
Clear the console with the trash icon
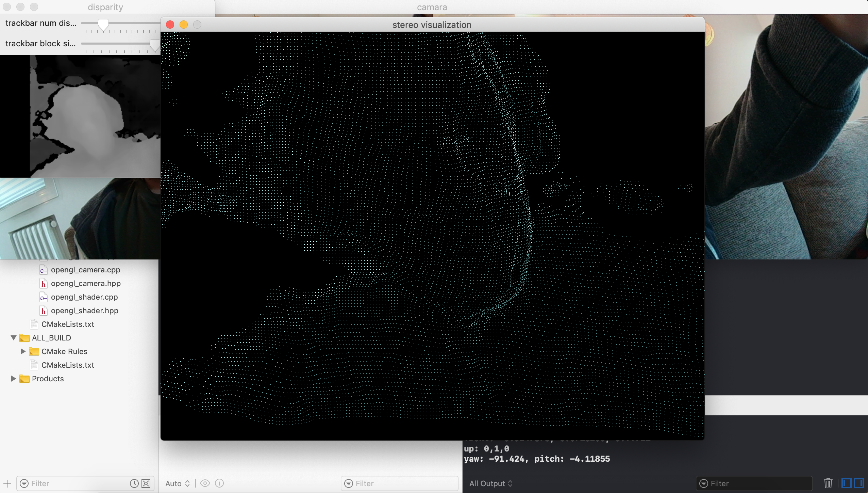click(x=828, y=483)
